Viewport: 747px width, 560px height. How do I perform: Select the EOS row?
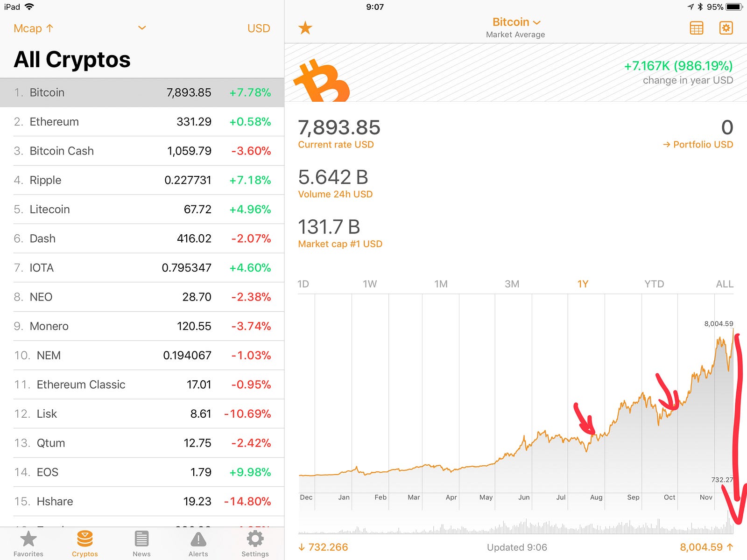click(x=142, y=472)
